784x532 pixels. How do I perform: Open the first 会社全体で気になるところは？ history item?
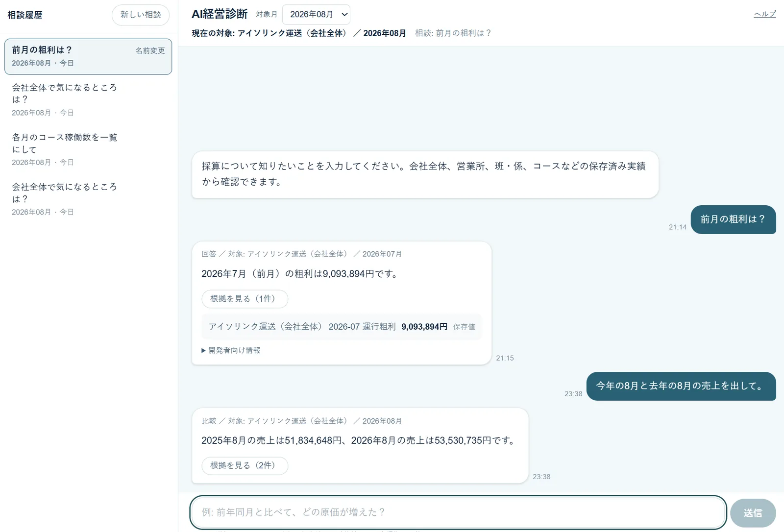[x=88, y=100]
